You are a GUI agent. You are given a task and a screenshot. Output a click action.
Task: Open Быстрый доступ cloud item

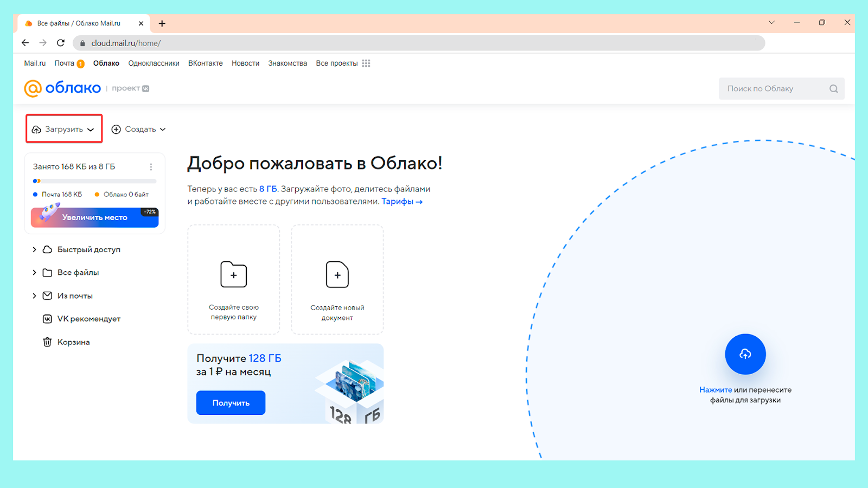point(82,249)
